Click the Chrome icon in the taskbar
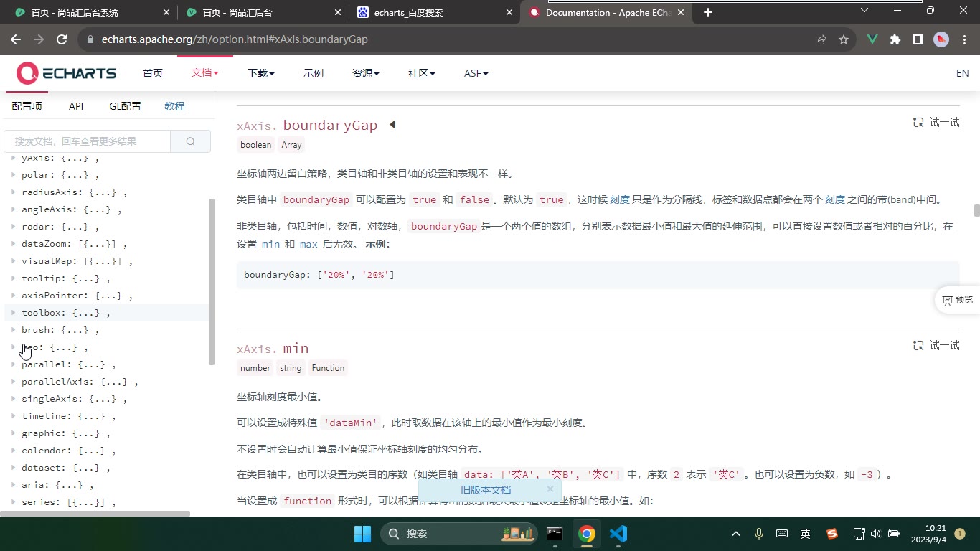The height and width of the screenshot is (551, 980). point(587,534)
